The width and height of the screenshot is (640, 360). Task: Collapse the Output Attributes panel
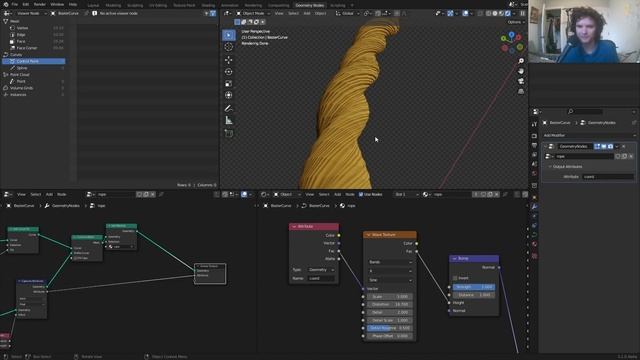550,167
